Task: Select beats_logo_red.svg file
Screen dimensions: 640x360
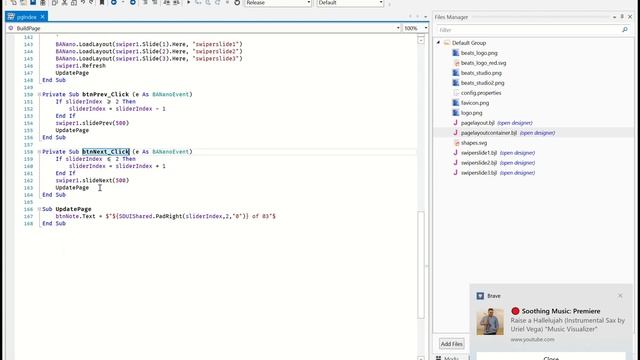Action: click(483, 63)
